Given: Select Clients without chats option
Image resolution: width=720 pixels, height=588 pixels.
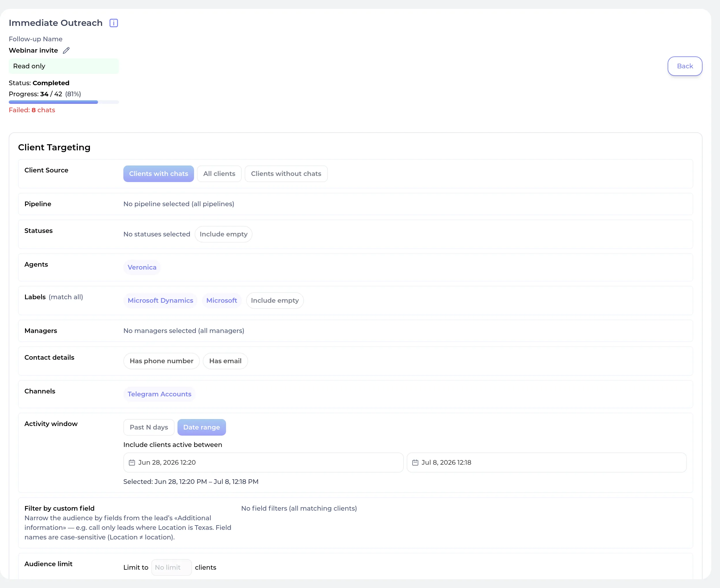Looking at the screenshot, I should (286, 174).
